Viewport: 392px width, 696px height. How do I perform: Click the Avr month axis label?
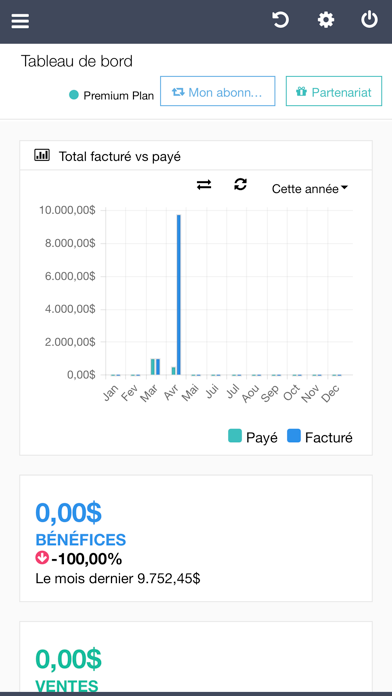[171, 392]
